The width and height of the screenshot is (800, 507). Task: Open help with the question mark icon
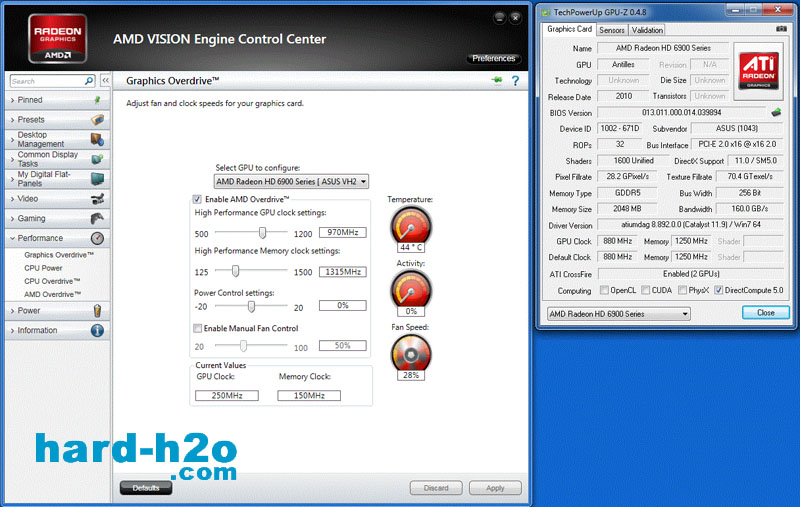click(x=515, y=81)
